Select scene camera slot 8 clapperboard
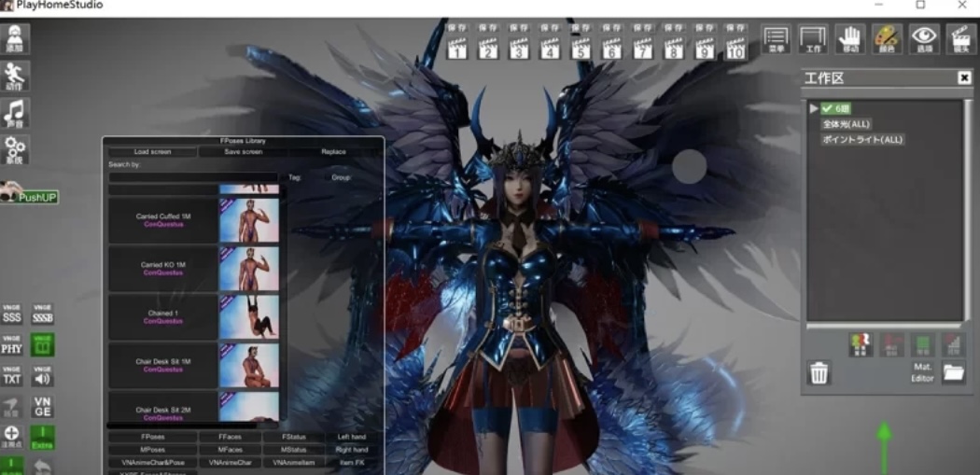980x475 pixels. 673,49
